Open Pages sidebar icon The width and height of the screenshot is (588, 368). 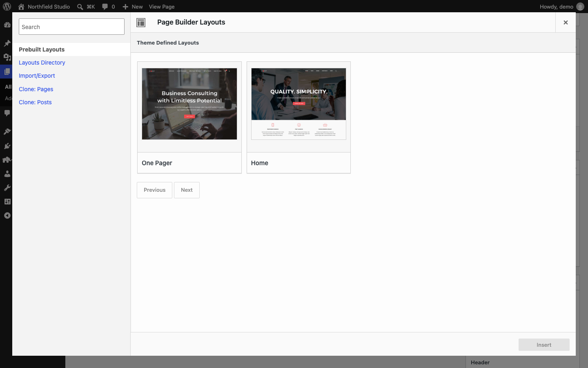click(7, 72)
